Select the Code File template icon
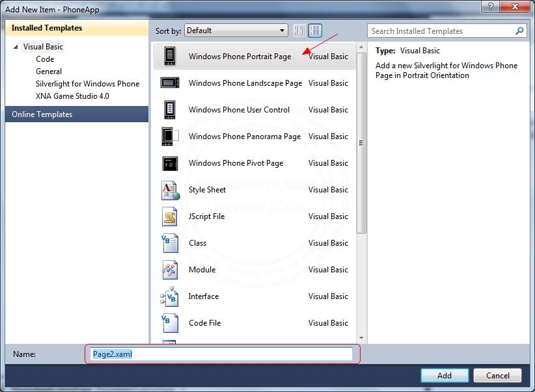The height and width of the screenshot is (392, 535). pos(170,323)
